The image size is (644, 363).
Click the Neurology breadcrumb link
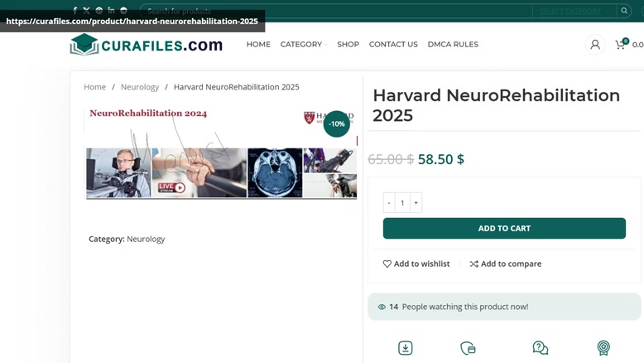coord(140,87)
